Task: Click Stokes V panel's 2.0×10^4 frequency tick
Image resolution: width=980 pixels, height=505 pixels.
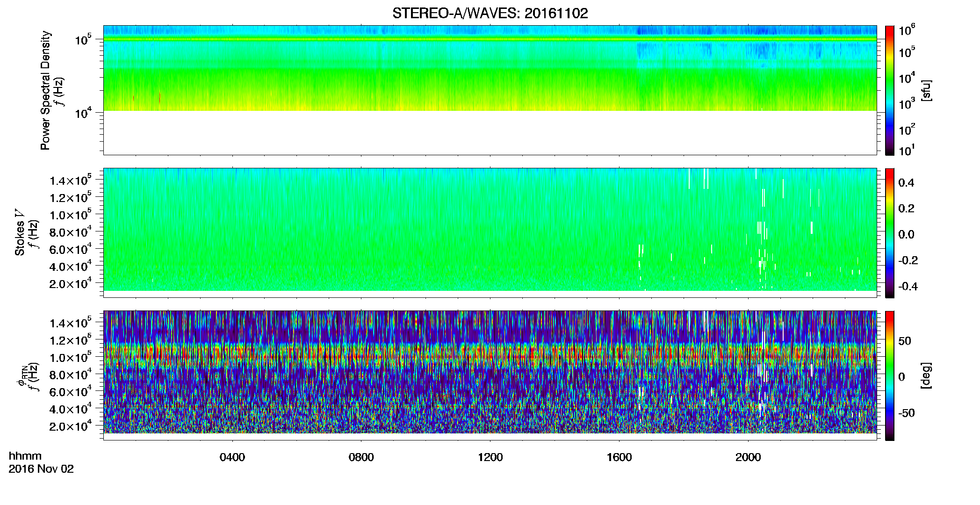Action: point(71,283)
